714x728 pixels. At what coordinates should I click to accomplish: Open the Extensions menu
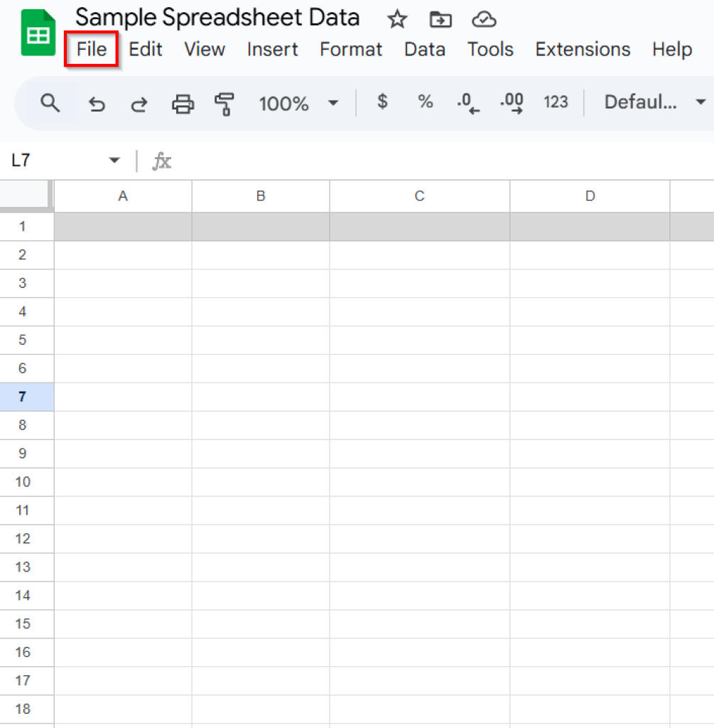click(583, 49)
